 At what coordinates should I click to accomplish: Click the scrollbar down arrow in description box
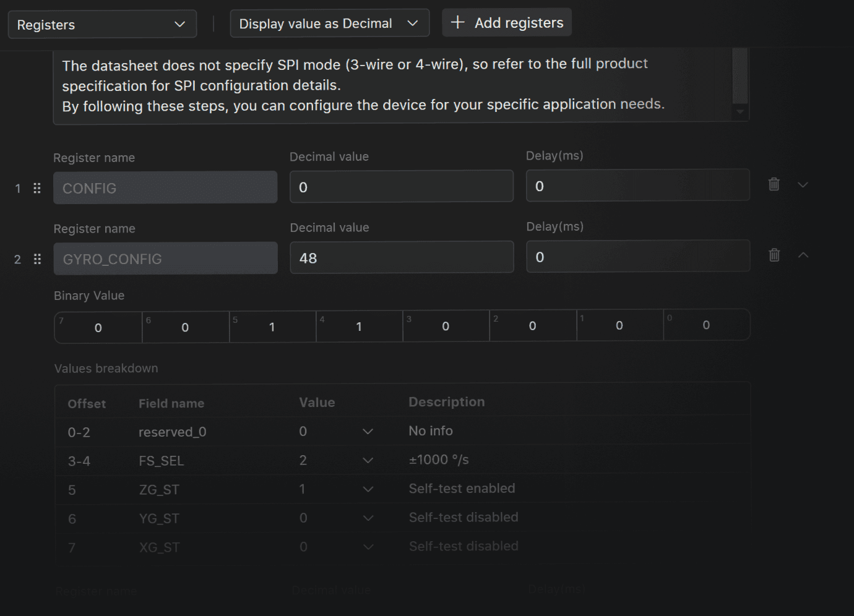pyautogui.click(x=740, y=112)
